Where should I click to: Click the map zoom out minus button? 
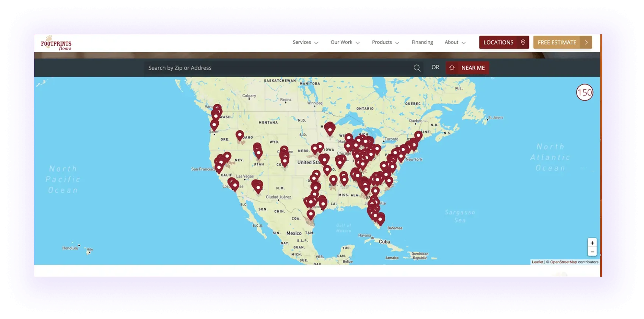coord(592,252)
